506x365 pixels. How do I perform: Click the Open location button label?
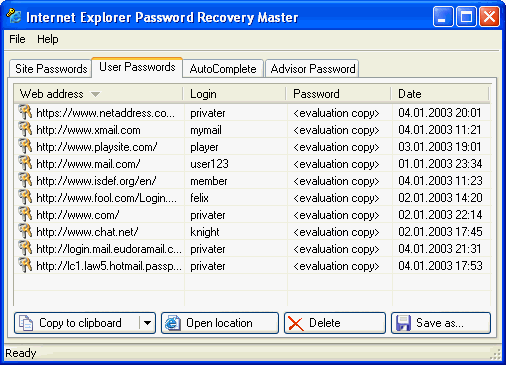click(x=219, y=323)
